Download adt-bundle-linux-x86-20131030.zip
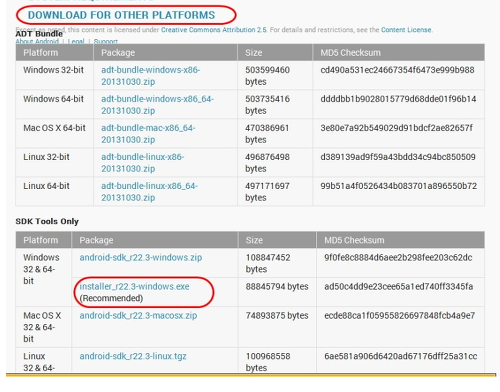The image size is (500, 392). tap(142, 163)
